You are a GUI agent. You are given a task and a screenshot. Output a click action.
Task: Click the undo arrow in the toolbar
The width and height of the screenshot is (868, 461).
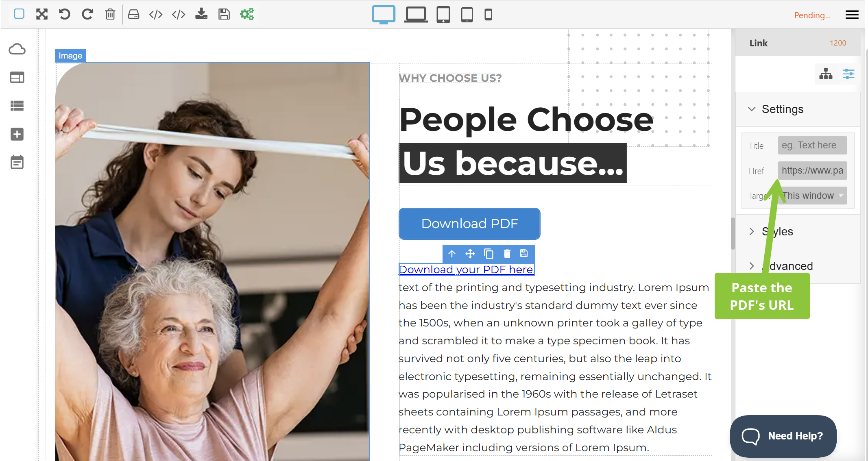(64, 14)
